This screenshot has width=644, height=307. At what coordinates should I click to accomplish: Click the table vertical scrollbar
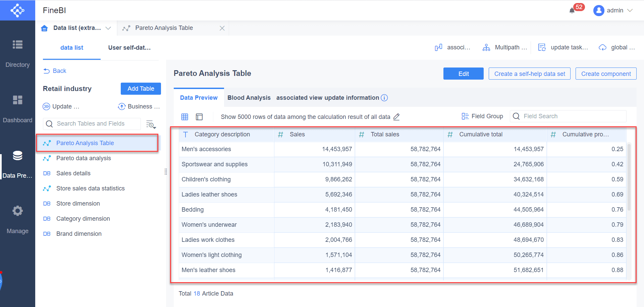point(629,177)
